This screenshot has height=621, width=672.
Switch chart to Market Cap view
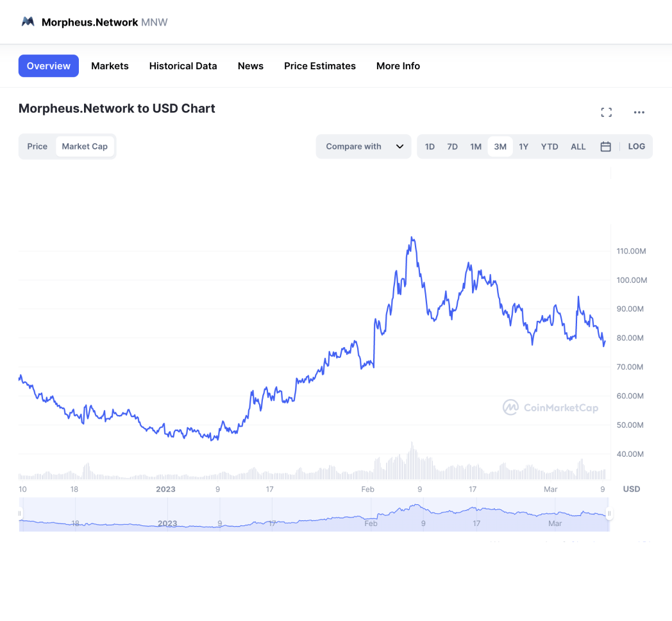[85, 146]
